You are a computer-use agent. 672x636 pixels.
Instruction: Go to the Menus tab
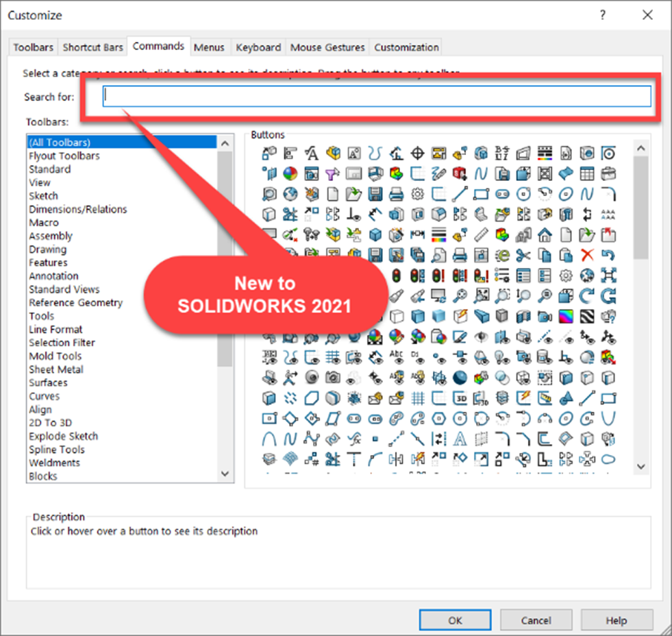tap(209, 47)
